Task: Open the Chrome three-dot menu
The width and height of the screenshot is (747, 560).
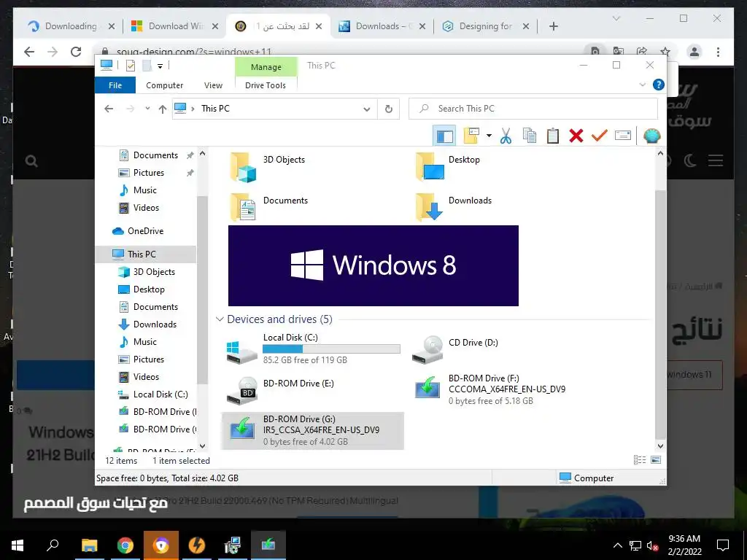Action: pyautogui.click(x=718, y=52)
